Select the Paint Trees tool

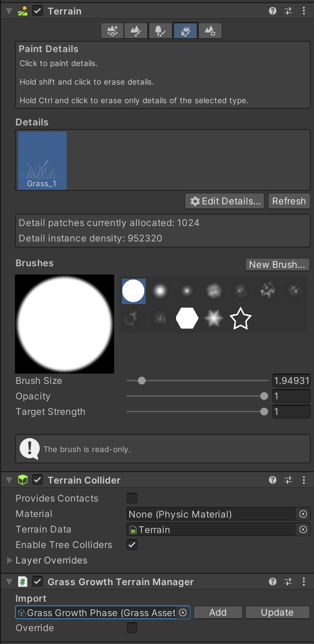160,31
